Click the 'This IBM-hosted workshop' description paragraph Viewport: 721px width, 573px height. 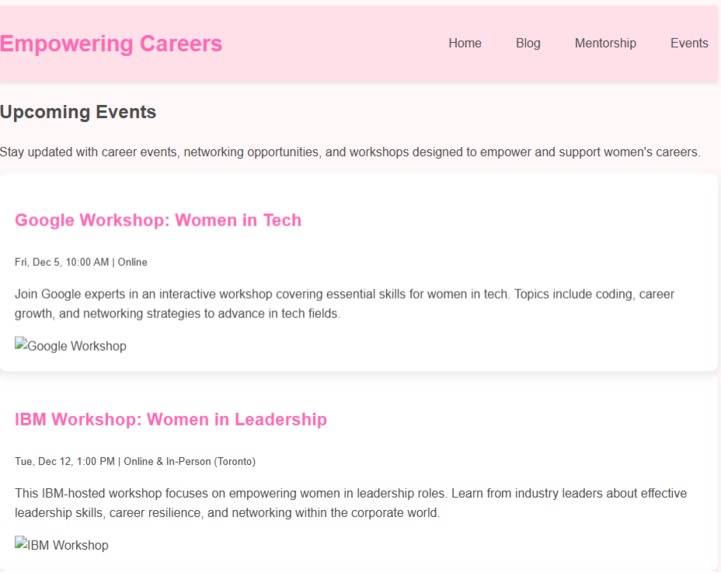(x=351, y=503)
